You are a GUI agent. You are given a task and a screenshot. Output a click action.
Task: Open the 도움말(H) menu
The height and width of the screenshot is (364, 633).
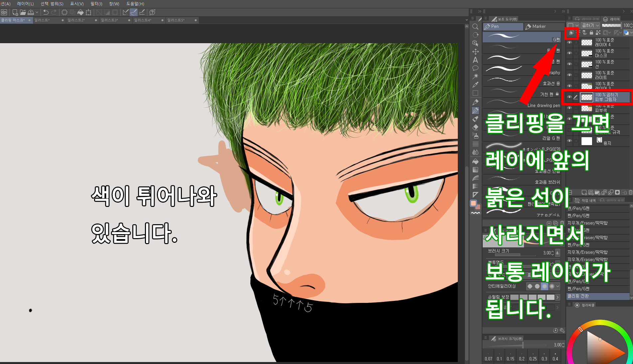click(x=135, y=4)
